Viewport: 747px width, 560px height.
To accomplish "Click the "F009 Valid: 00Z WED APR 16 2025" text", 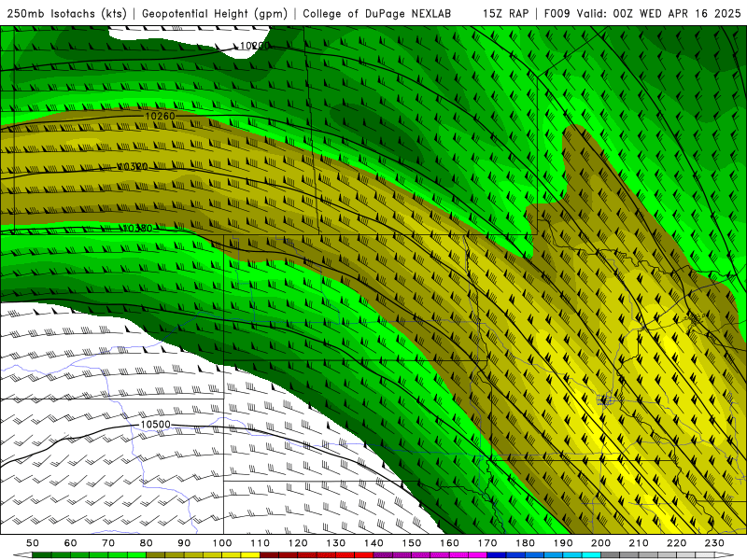I will tap(642, 13).
